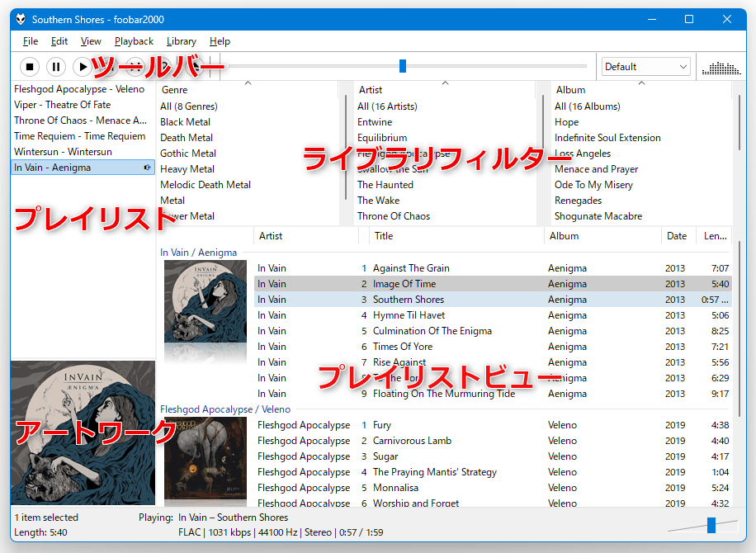Click the In Vain / Aenigma group header
This screenshot has height=553, width=756.
[198, 253]
